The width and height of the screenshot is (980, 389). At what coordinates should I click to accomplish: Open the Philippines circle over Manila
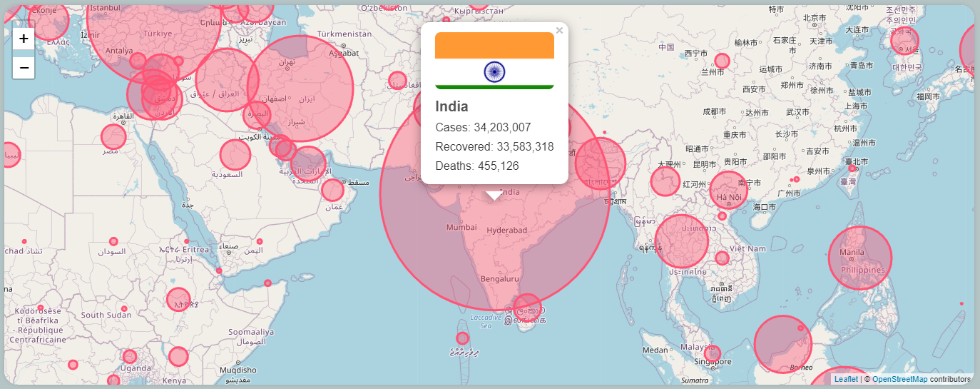[x=860, y=258]
